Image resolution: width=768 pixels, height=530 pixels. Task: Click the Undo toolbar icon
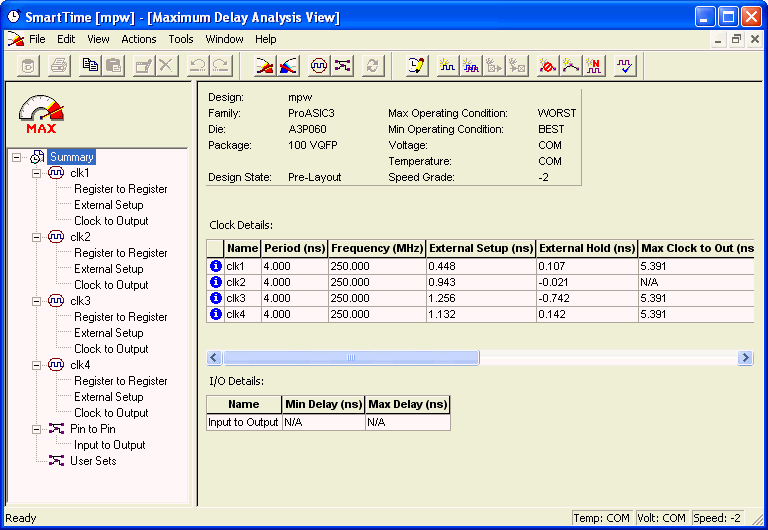click(x=198, y=66)
